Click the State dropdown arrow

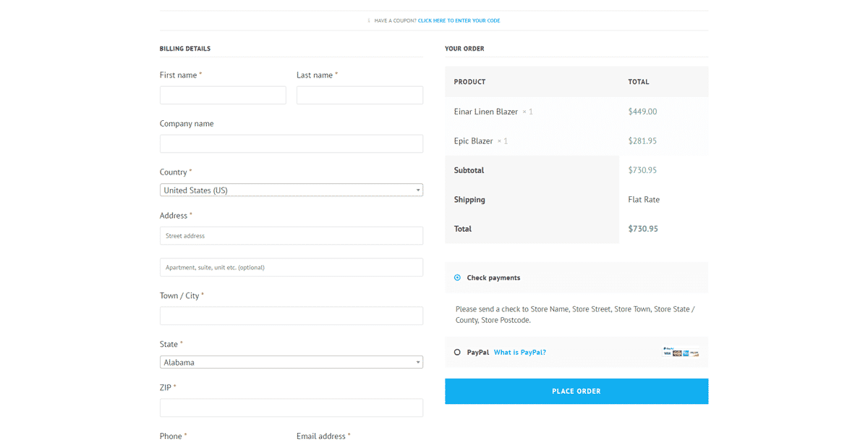(417, 362)
